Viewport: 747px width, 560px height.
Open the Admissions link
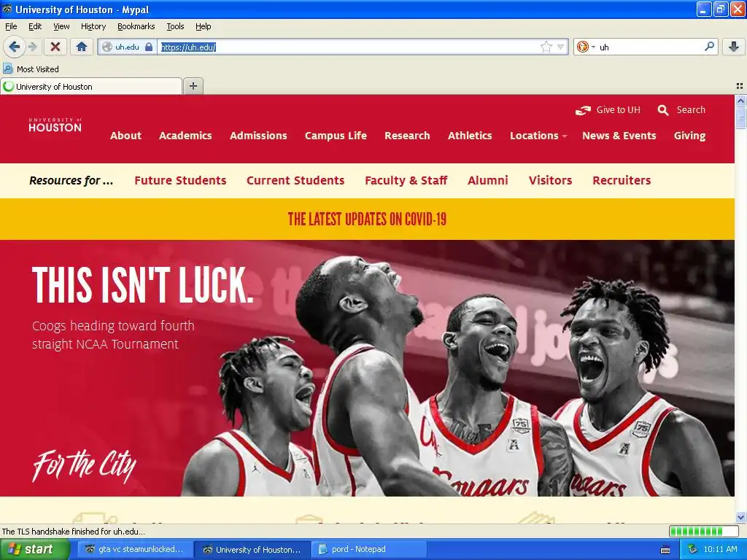click(258, 136)
